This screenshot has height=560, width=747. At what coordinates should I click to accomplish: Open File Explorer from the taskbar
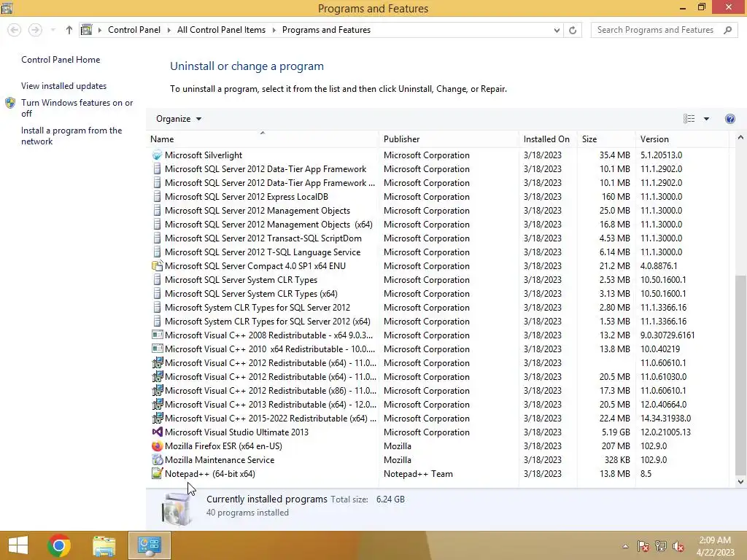104,545
